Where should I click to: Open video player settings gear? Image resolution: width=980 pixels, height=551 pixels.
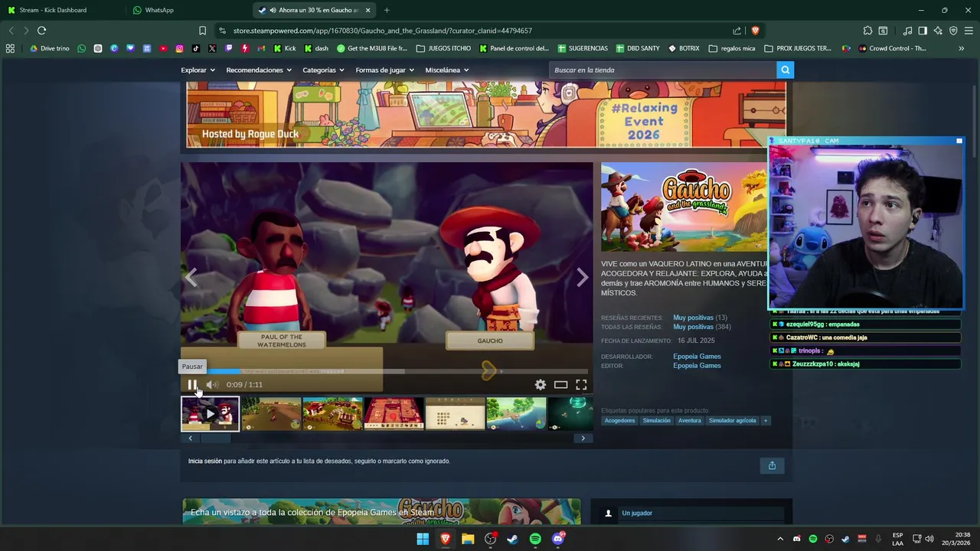[x=541, y=385]
